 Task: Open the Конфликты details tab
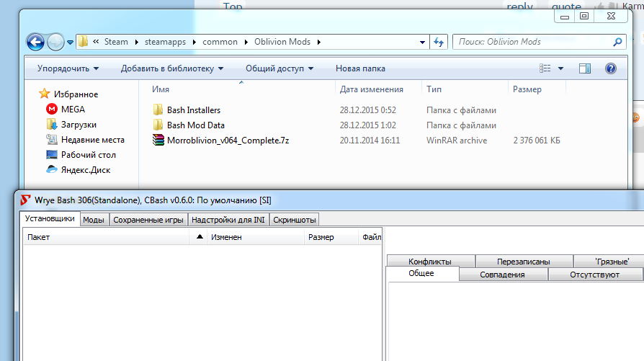click(431, 261)
